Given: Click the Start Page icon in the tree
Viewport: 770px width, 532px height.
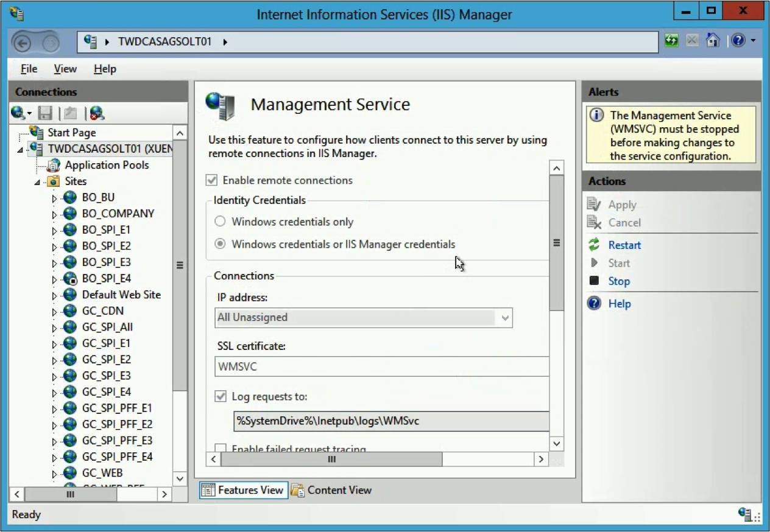Looking at the screenshot, I should click(x=37, y=132).
